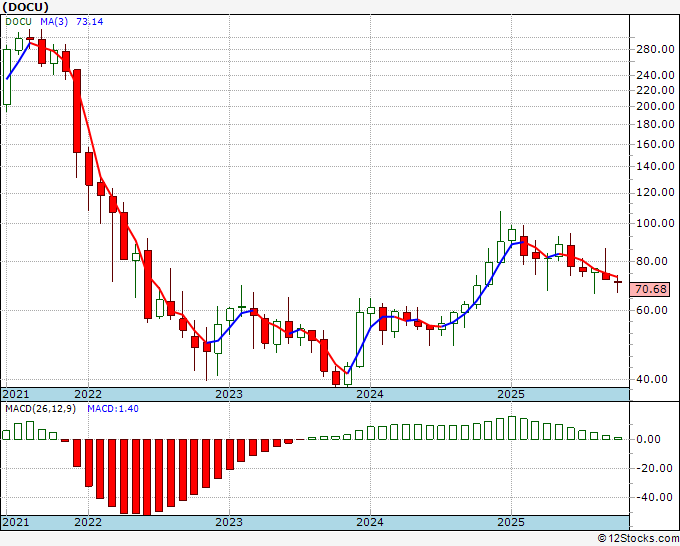Open the 12Stocks.com copyright link
This screenshot has height=546, width=680.
tap(638, 539)
